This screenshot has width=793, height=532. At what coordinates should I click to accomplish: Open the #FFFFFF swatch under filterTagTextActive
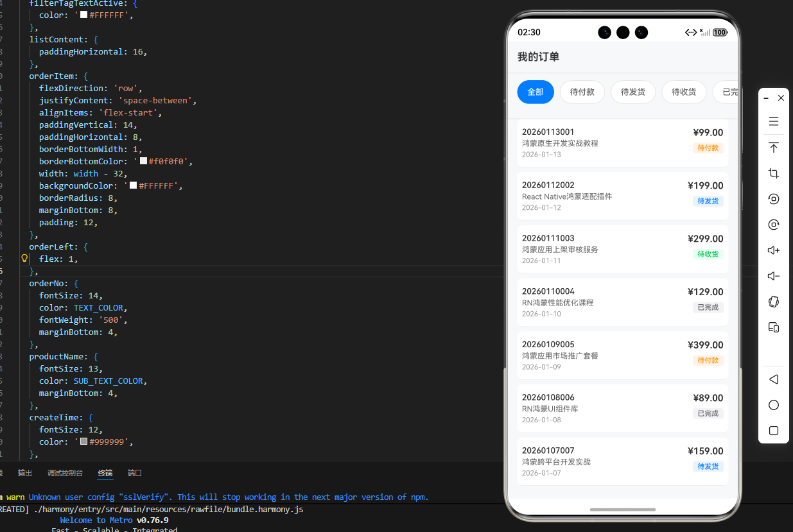(83, 15)
